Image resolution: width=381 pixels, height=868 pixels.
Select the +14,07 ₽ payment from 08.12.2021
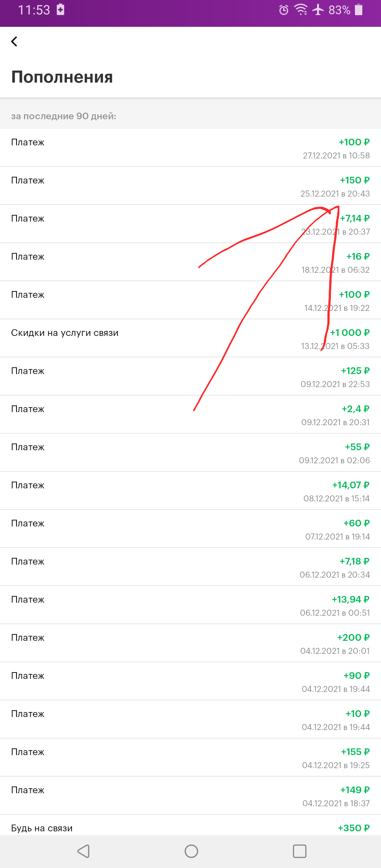click(190, 491)
